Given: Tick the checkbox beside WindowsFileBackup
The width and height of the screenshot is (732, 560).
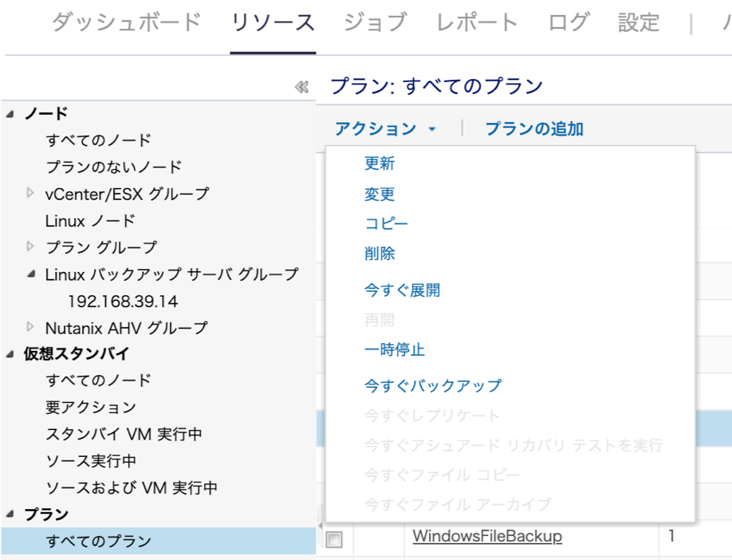Looking at the screenshot, I should click(334, 539).
